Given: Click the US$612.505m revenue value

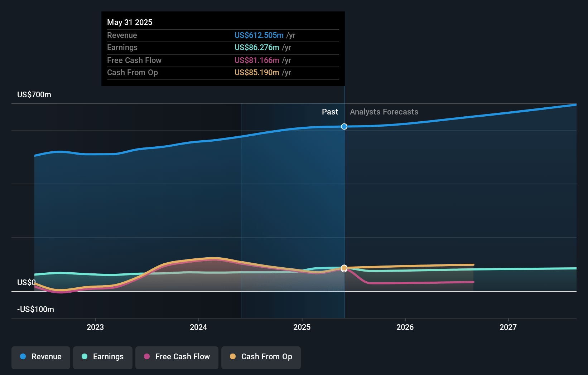Looking at the screenshot, I should (x=259, y=35).
